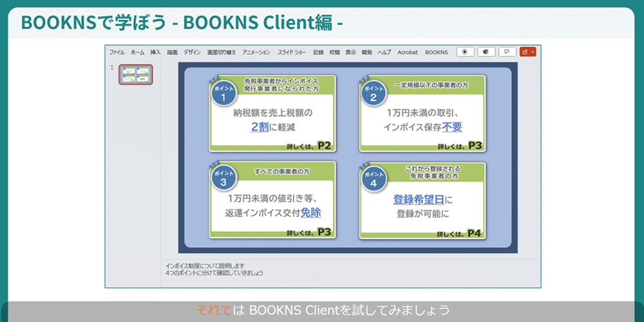Image resolution: width=644 pixels, height=322 pixels.
Task: Click the P4 page reference in card 4
Action: 475,233
